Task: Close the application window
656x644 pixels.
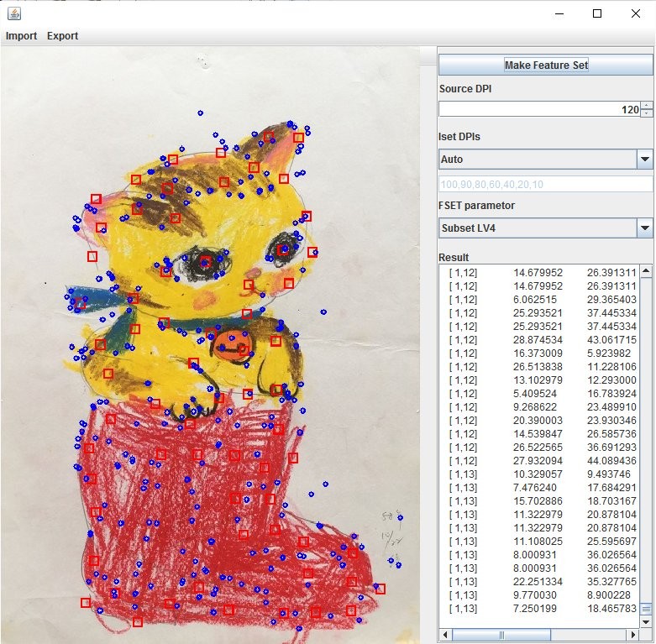Action: pos(636,13)
